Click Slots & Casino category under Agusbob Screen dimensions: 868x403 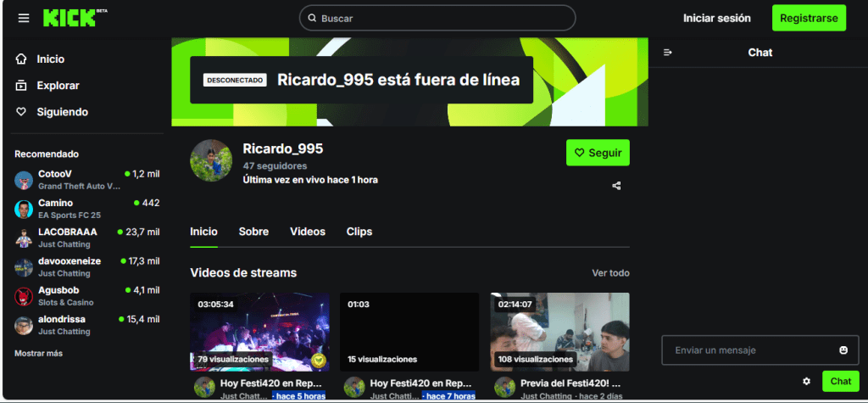click(66, 303)
